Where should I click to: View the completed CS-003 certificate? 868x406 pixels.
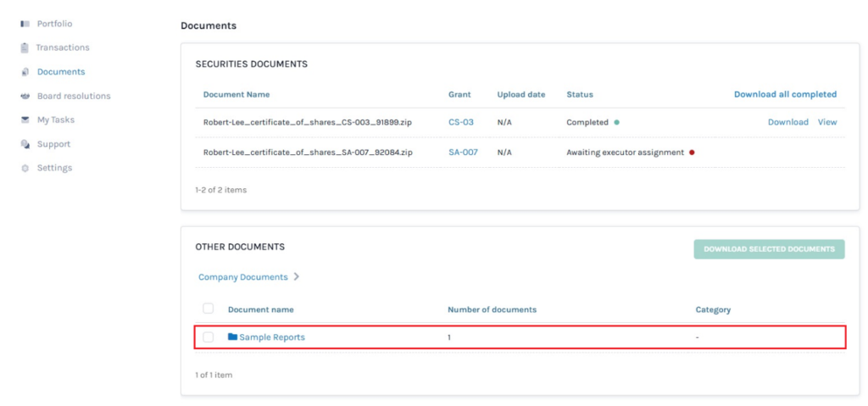coord(826,122)
